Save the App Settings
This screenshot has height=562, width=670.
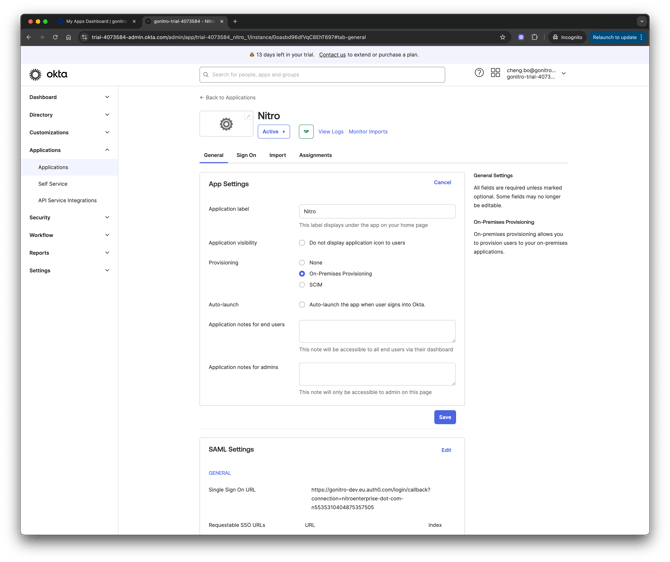click(x=445, y=417)
